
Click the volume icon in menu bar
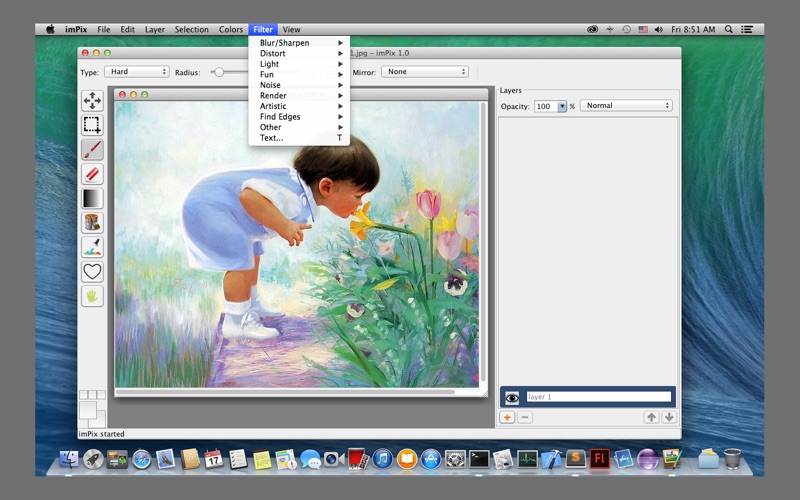659,30
